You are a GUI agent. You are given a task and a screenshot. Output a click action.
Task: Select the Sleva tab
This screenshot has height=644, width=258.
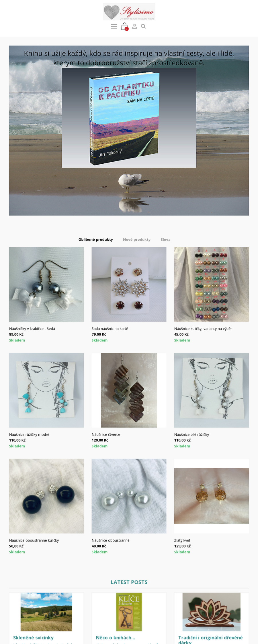click(165, 240)
